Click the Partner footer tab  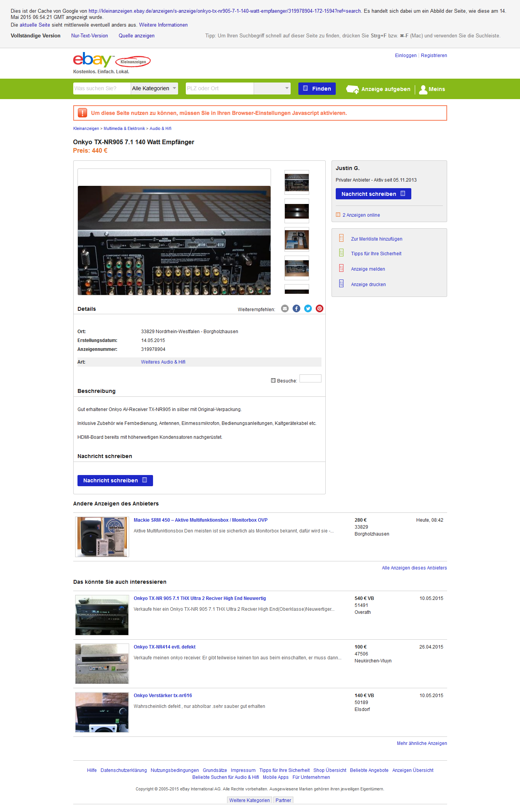tap(283, 800)
